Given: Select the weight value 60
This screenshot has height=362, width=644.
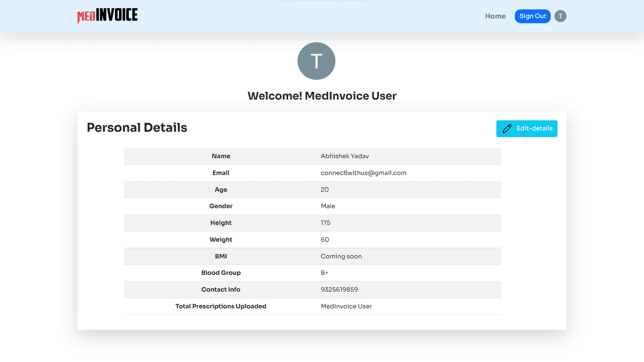Looking at the screenshot, I should (325, 240).
